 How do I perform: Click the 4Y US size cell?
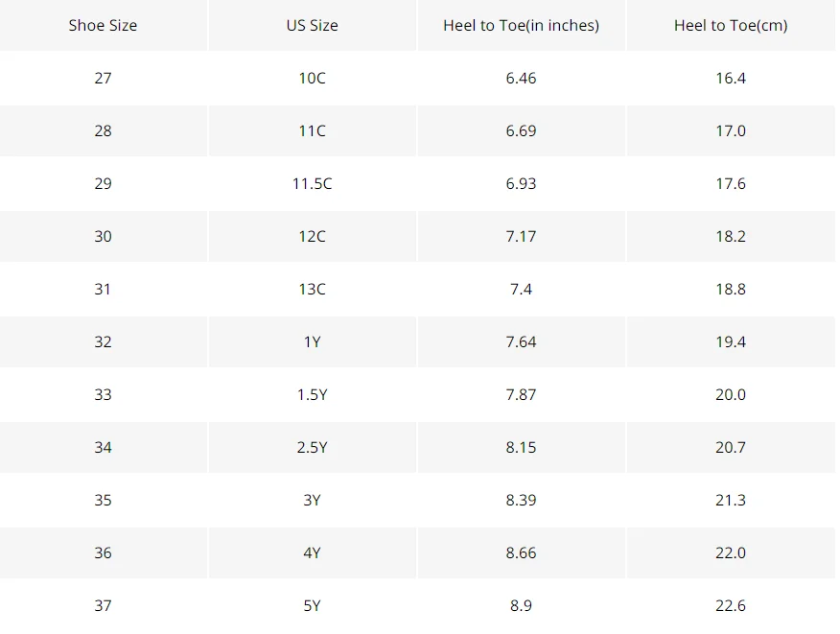click(313, 553)
